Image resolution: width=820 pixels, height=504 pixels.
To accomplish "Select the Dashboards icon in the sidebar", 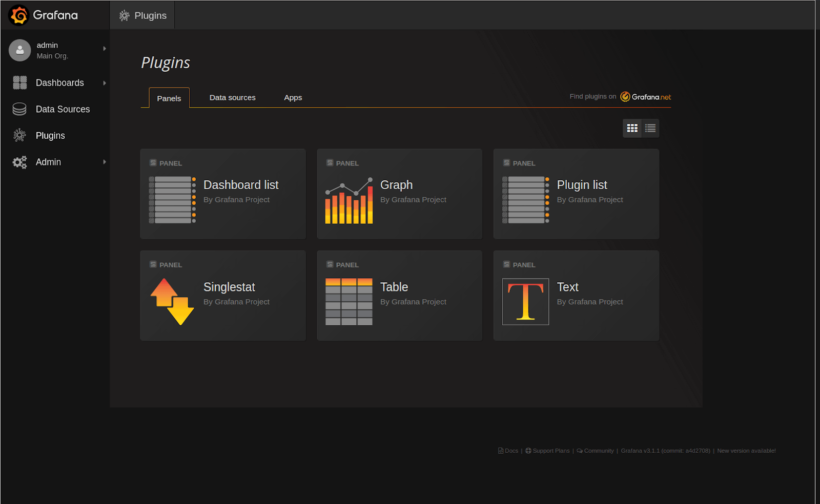I will [x=19, y=82].
